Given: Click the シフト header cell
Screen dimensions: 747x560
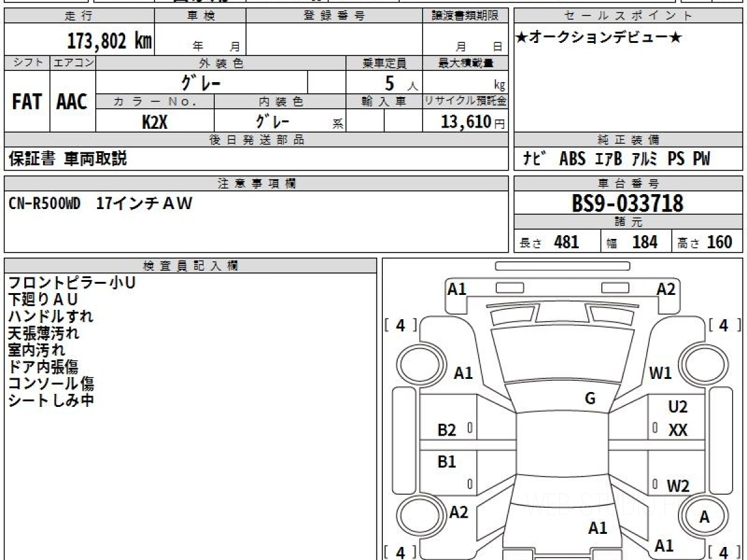Looking at the screenshot, I should [x=27, y=63].
